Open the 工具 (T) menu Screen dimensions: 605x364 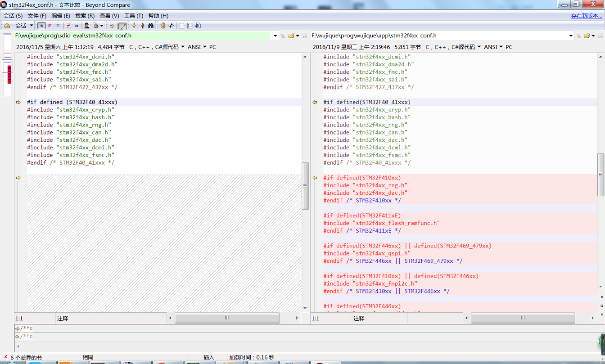coord(134,16)
